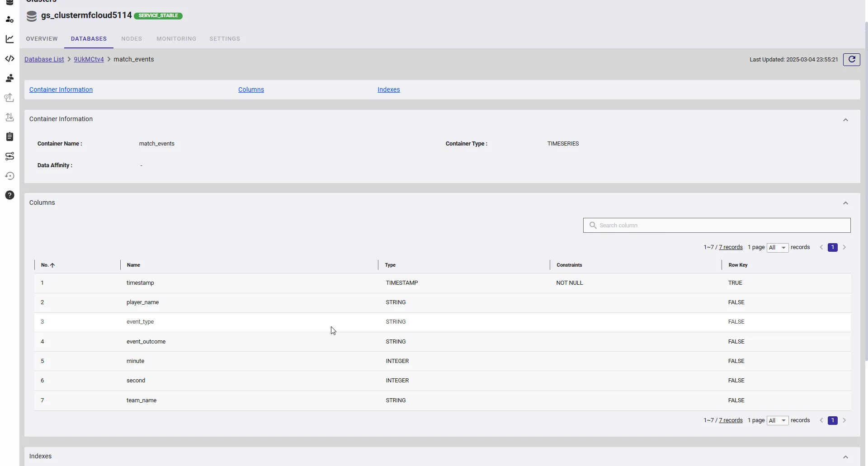The image size is (868, 466).
Task: Open the top records-per-page dropdown
Action: coord(777,248)
